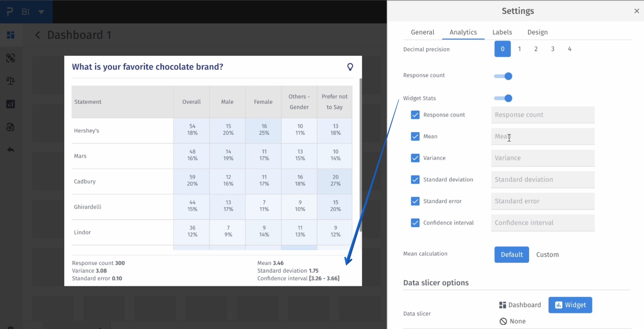
Task: Set decimal precision to 2
Action: (536, 49)
